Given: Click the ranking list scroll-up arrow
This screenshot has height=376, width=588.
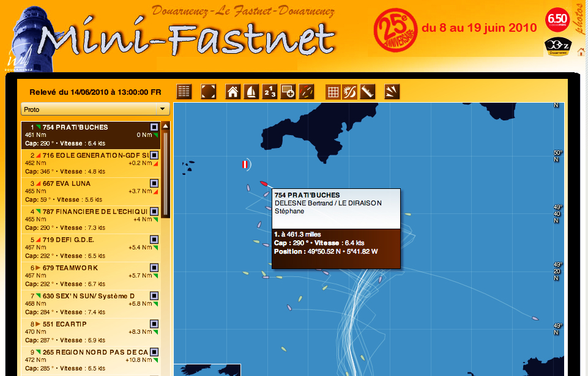Looking at the screenshot, I should (165, 126).
